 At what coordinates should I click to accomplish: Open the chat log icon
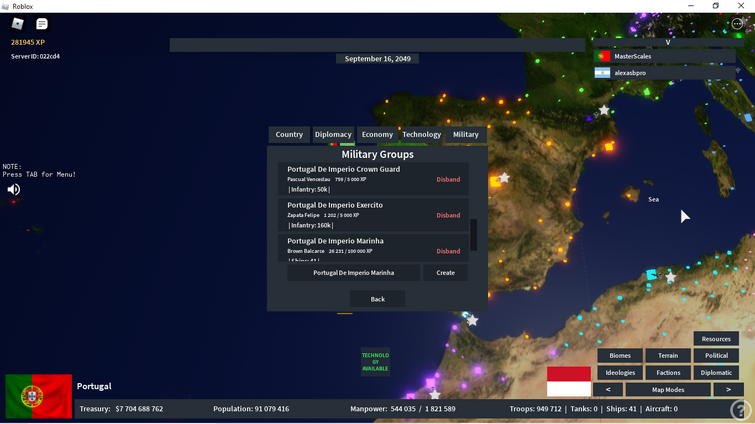(x=42, y=24)
